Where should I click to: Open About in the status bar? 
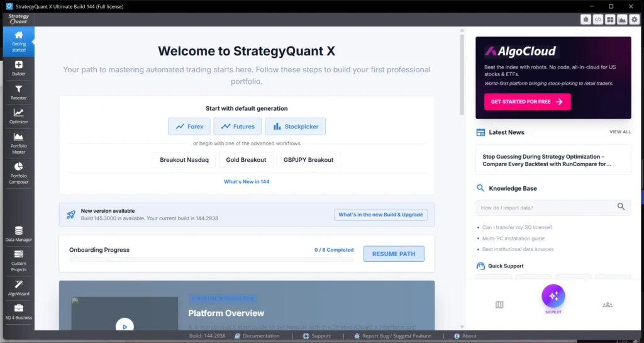465,336
